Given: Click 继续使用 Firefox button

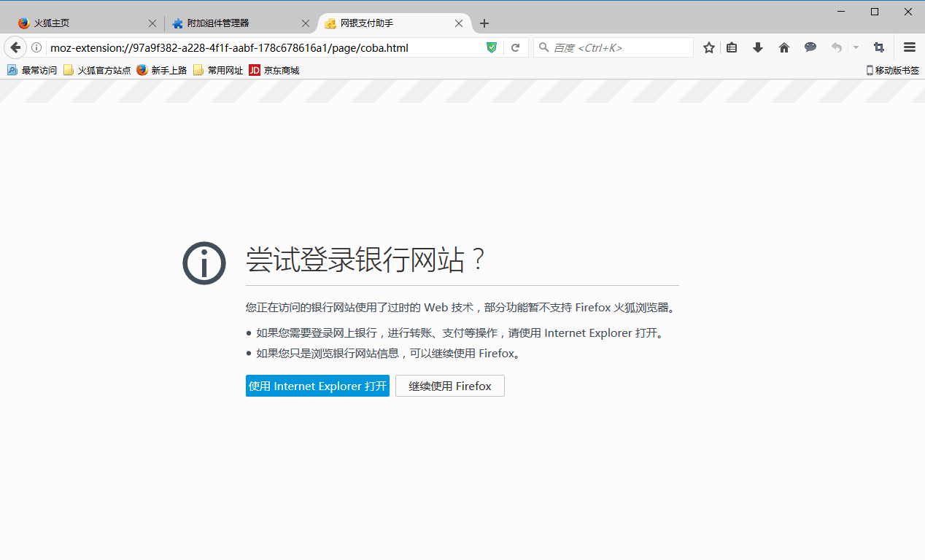Looking at the screenshot, I should (x=450, y=386).
